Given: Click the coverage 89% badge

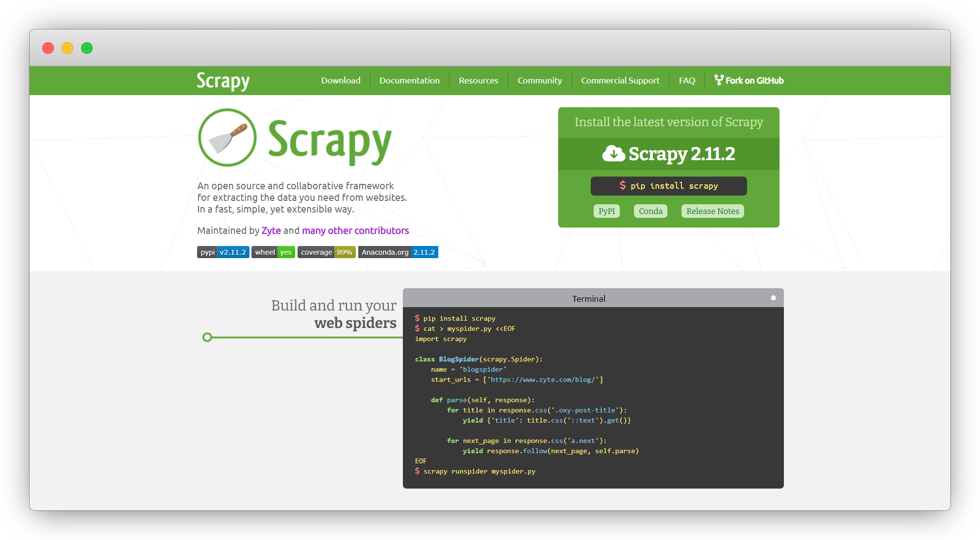Looking at the screenshot, I should click(x=327, y=252).
